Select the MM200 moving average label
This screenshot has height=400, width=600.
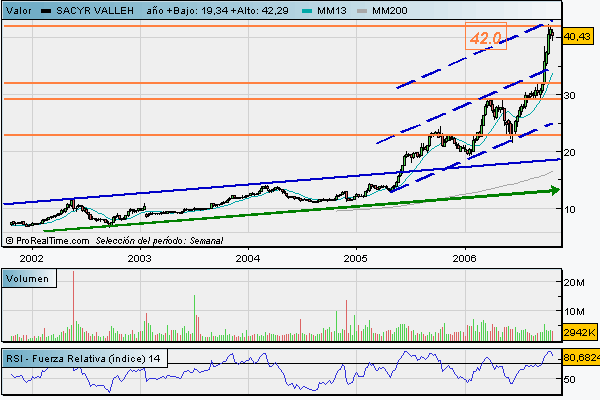tap(390, 10)
